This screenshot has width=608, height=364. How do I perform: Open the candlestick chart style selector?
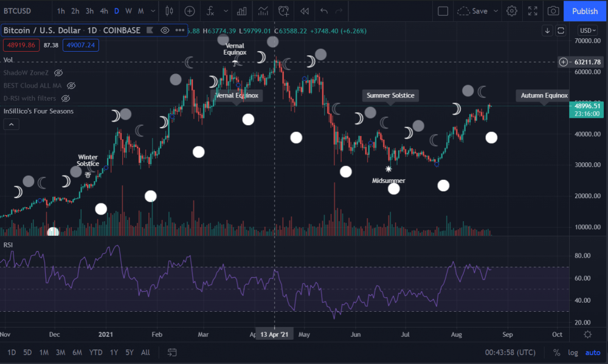click(169, 11)
